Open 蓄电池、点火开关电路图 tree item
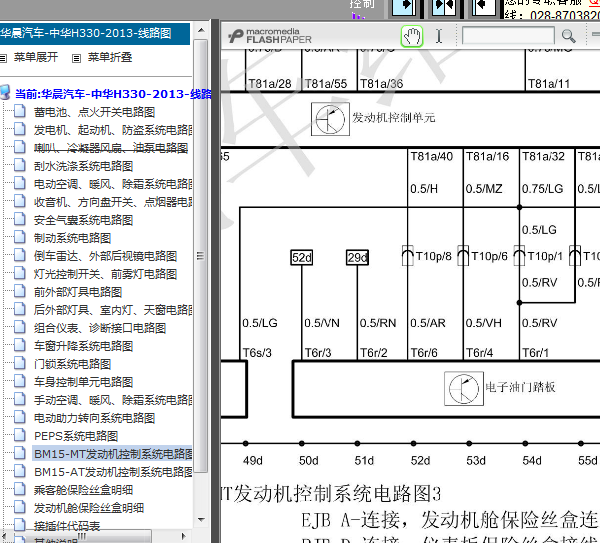The width and height of the screenshot is (600, 543). point(94,112)
